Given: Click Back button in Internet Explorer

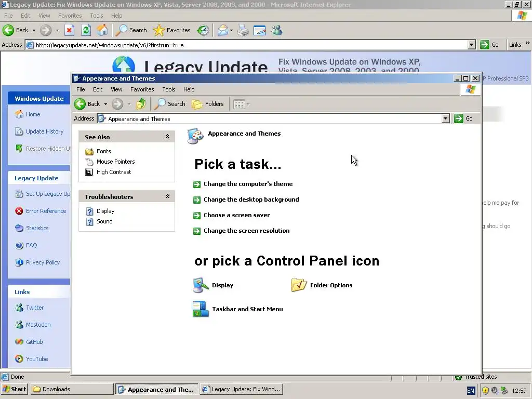Looking at the screenshot, I should click(x=15, y=30).
